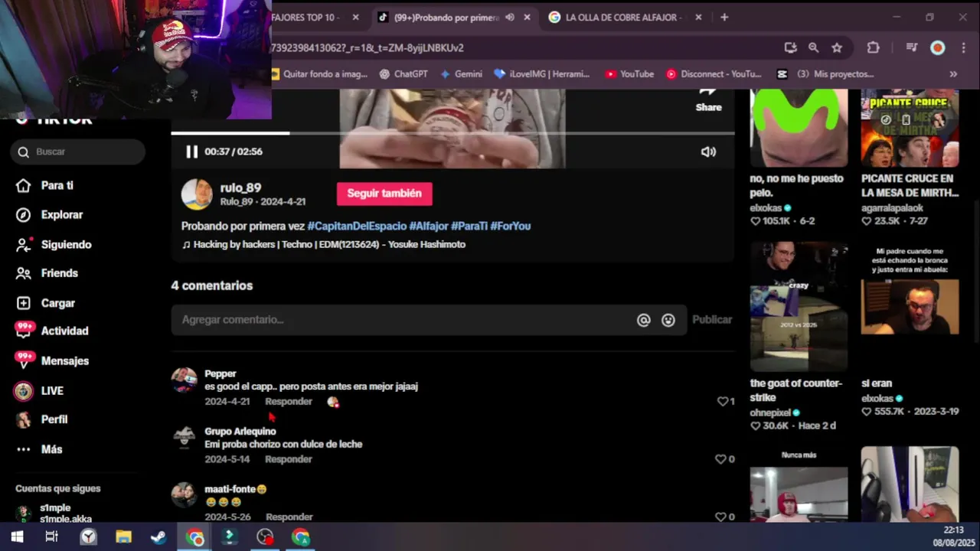Open the Windows Start menu

17,537
